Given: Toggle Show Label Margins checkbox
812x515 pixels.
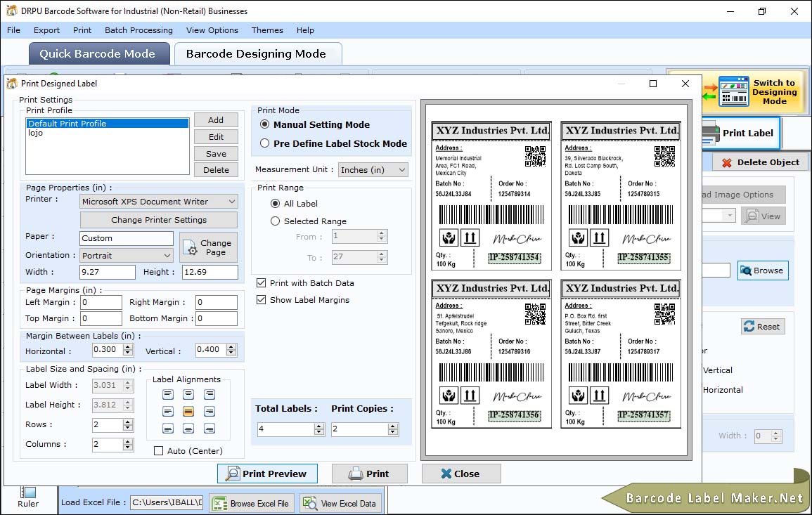Looking at the screenshot, I should click(262, 300).
